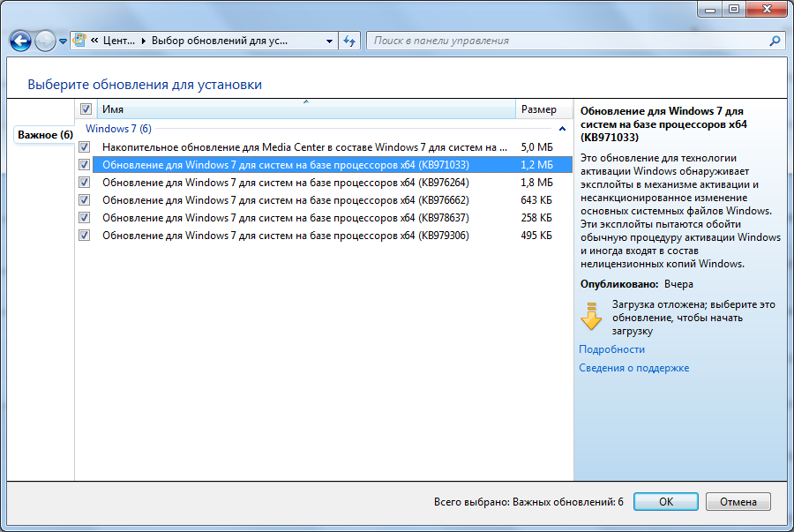Open the address bar history dropdown
This screenshot has height=532, width=794.
pyautogui.click(x=329, y=41)
